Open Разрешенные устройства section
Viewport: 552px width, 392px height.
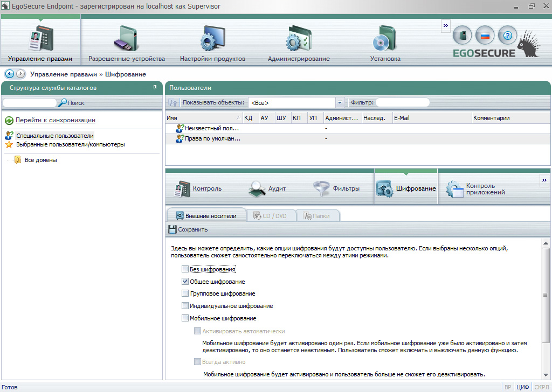coord(126,44)
